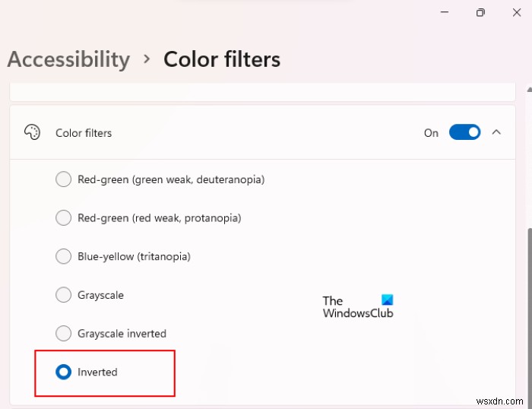The image size is (532, 409).
Task: Collapse the Color filters section chevron
Action: tap(496, 132)
